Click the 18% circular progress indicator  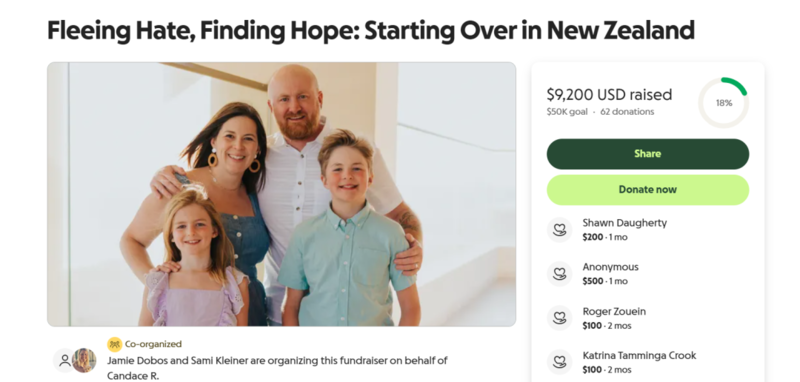723,103
